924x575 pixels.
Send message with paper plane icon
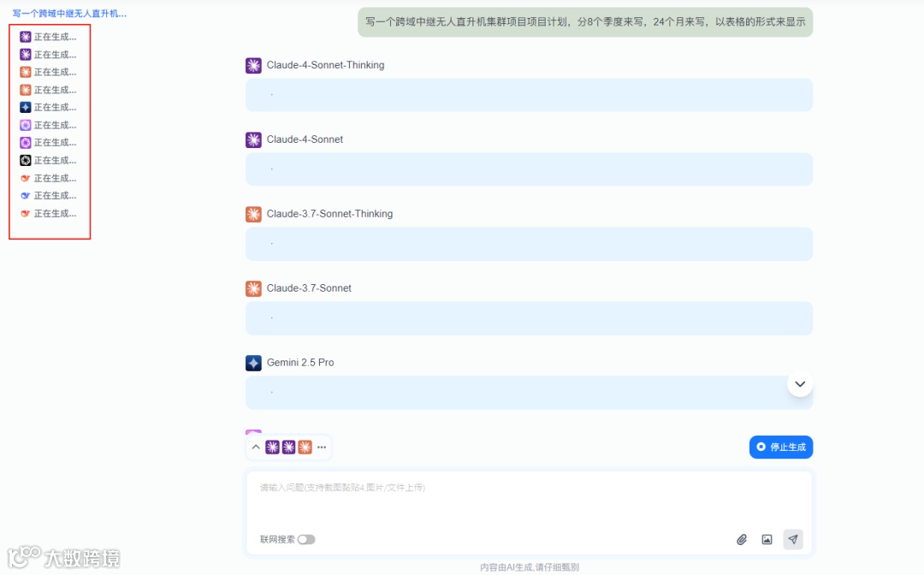[793, 539]
